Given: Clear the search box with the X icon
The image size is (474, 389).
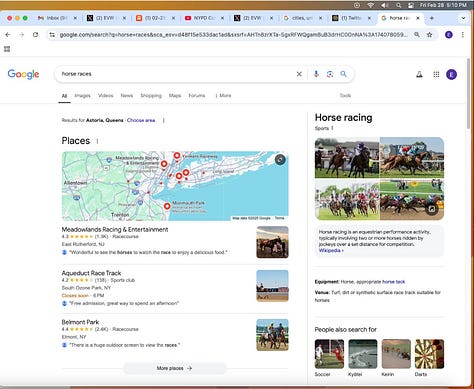Looking at the screenshot, I should (299, 74).
